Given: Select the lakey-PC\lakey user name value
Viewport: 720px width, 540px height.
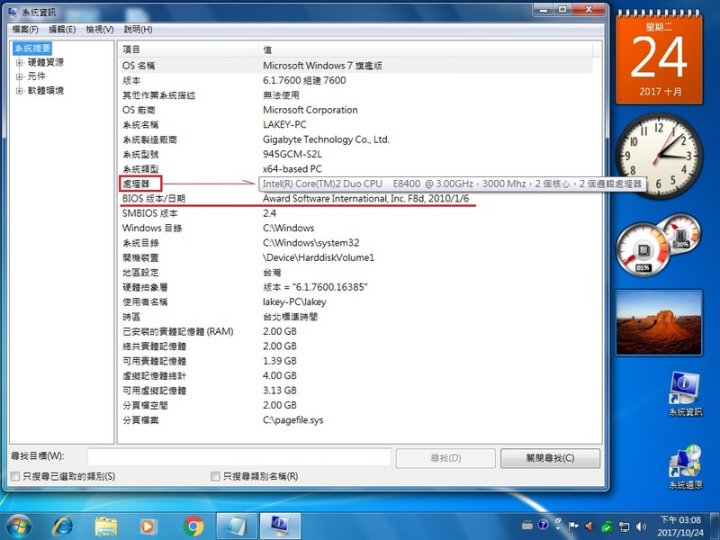Looking at the screenshot, I should tap(294, 302).
